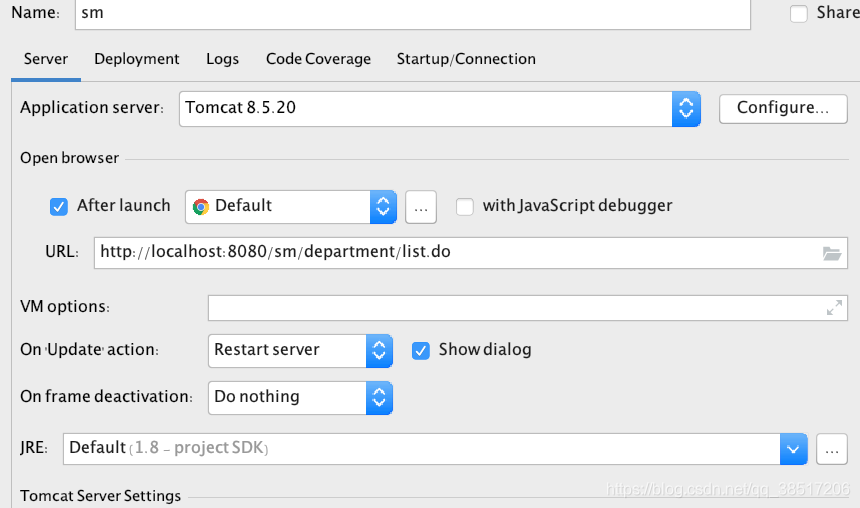This screenshot has height=508, width=860.
Task: Open the Application server Tomcat 8.5.20 dropdown
Action: point(440,109)
